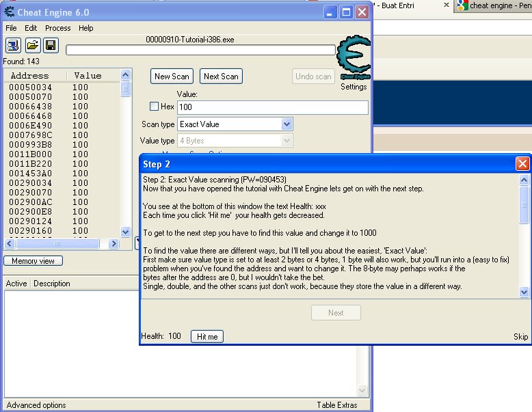532x412 pixels.
Task: Click address list horizontal scrollbar thumb
Action: pos(57,243)
